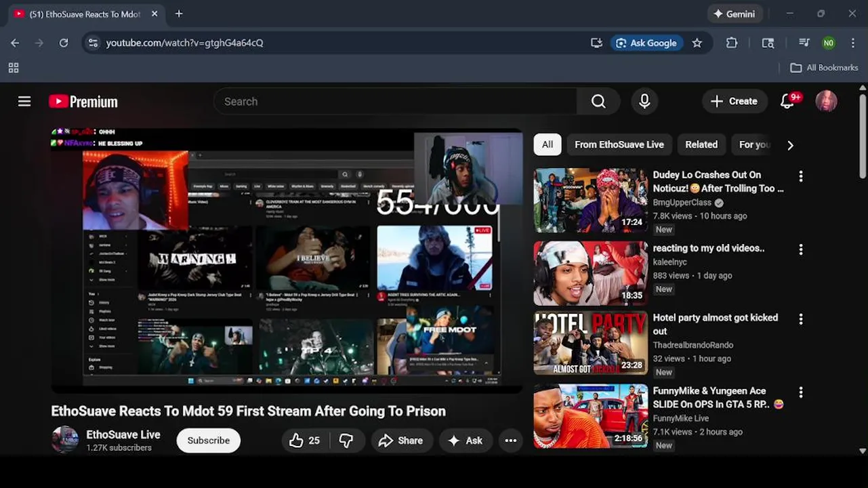Show more filter chips with right arrow
The image size is (868, 488).
point(790,145)
